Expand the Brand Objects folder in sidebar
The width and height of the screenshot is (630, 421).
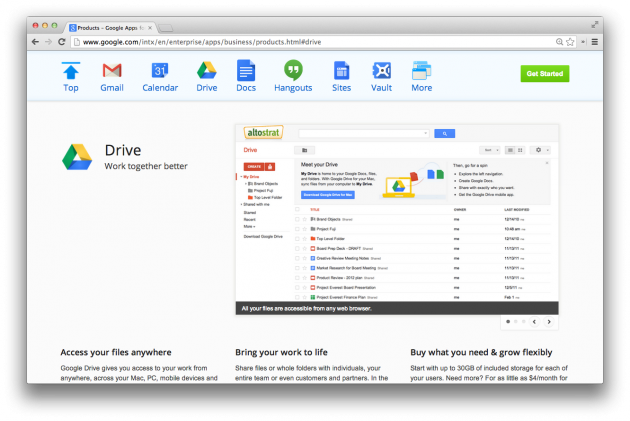(x=246, y=184)
